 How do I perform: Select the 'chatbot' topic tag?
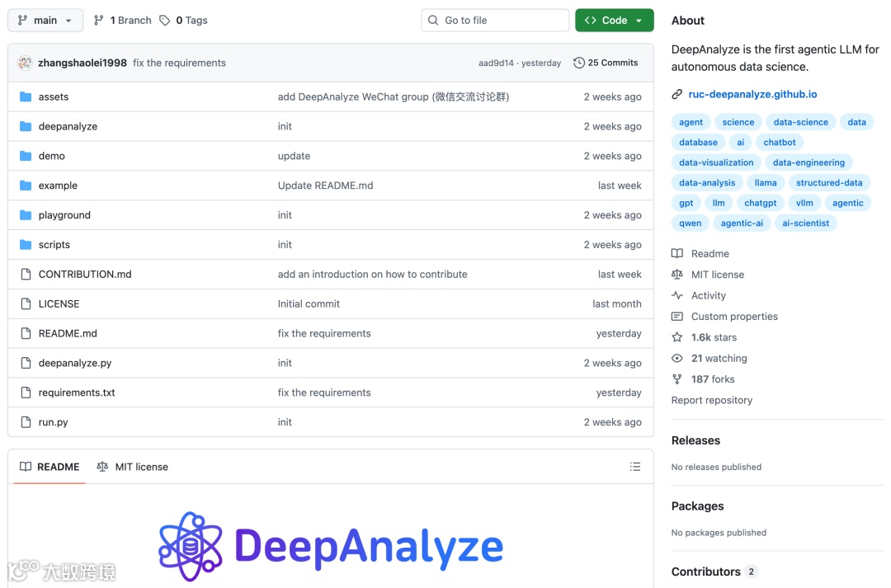(780, 143)
